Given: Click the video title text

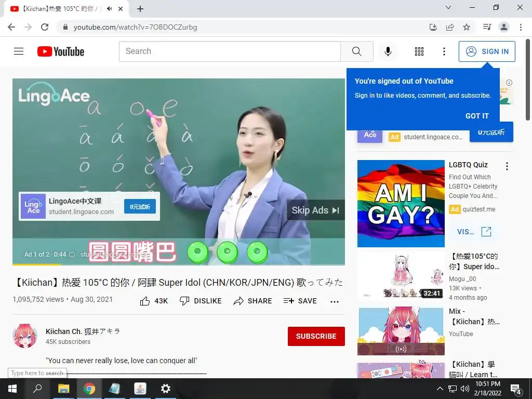Looking at the screenshot, I should (179, 282).
